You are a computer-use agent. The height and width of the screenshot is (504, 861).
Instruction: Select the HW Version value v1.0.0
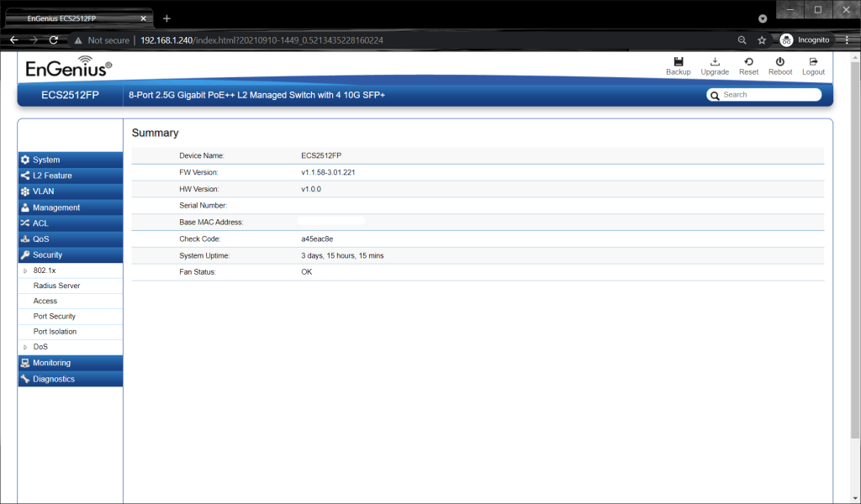[x=311, y=189]
